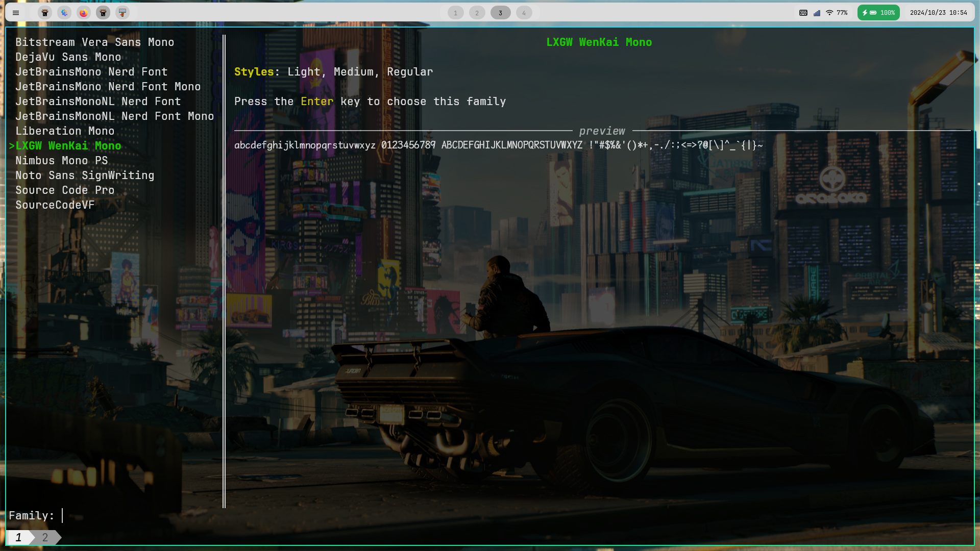Click the WiFi connection icon
The height and width of the screenshot is (551, 980).
point(830,13)
